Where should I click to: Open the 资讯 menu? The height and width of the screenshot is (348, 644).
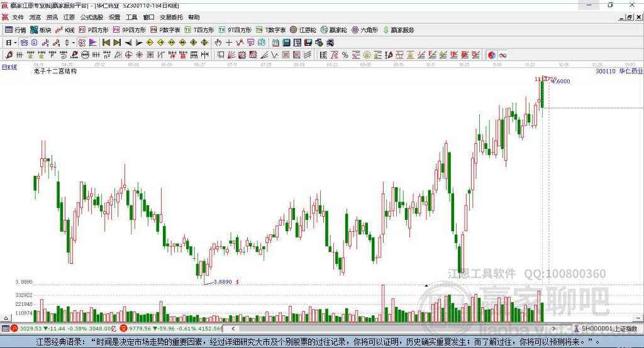pos(52,17)
